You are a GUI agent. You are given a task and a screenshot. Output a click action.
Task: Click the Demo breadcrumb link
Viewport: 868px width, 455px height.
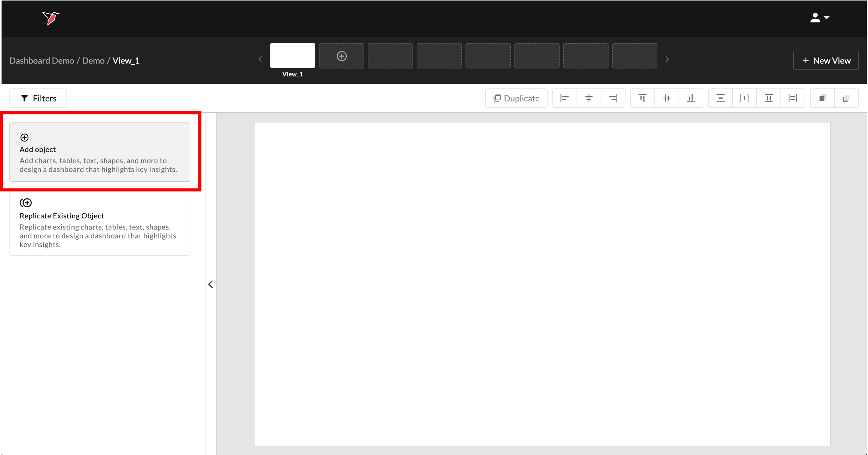coord(93,61)
